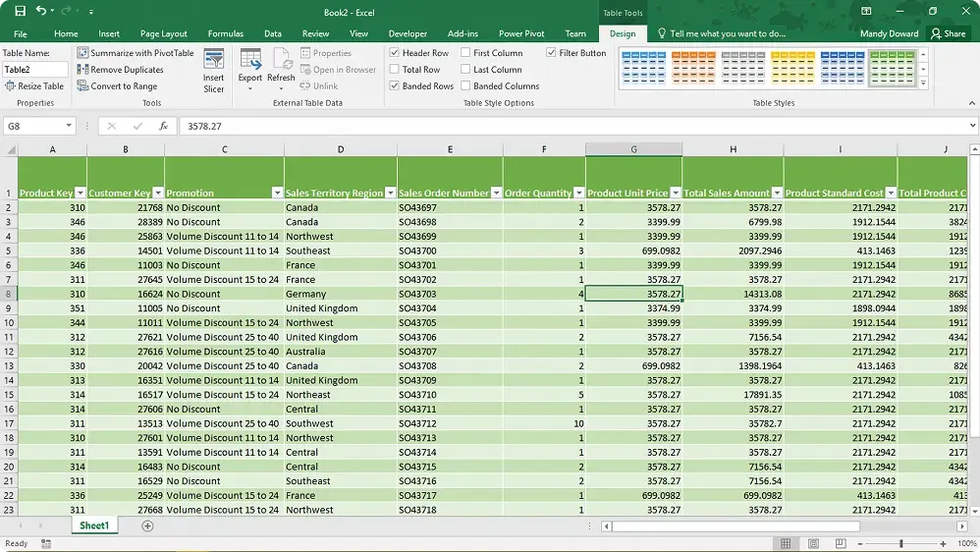Click Summarize with PivotTable button
The width and height of the screenshot is (980, 552).
(x=136, y=53)
